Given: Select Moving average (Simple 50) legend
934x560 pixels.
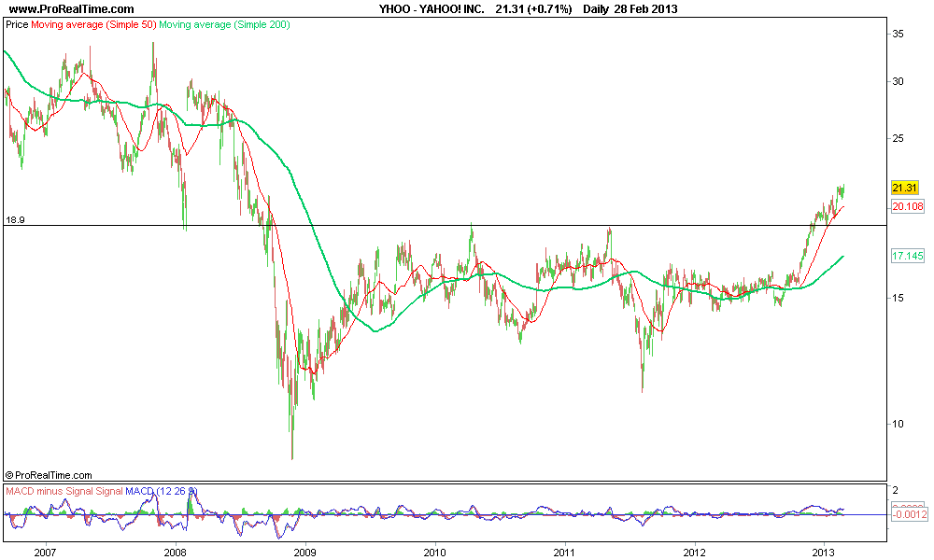Looking at the screenshot, I should tap(93, 24).
